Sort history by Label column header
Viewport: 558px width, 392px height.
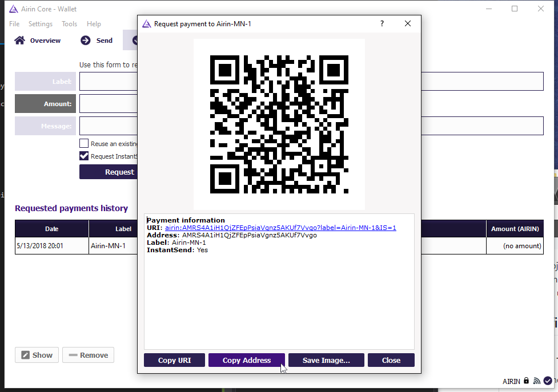(x=113, y=229)
